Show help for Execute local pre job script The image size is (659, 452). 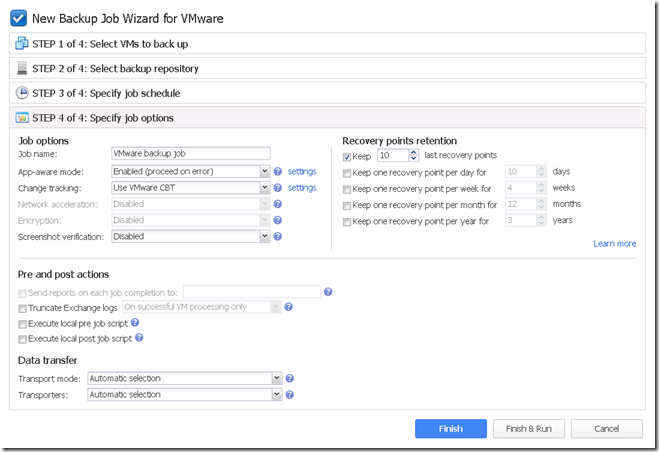click(135, 322)
